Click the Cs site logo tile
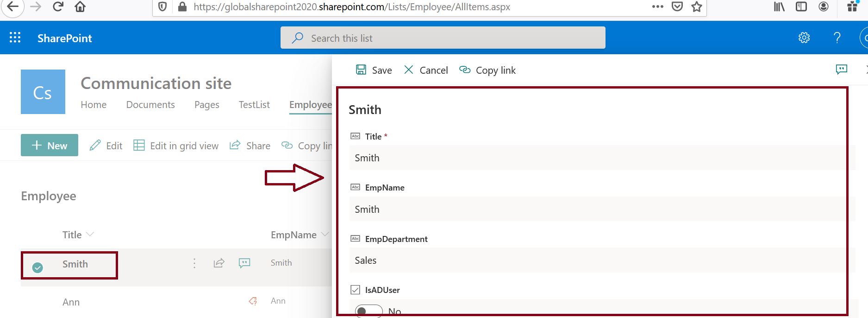The image size is (868, 318). 43,92
